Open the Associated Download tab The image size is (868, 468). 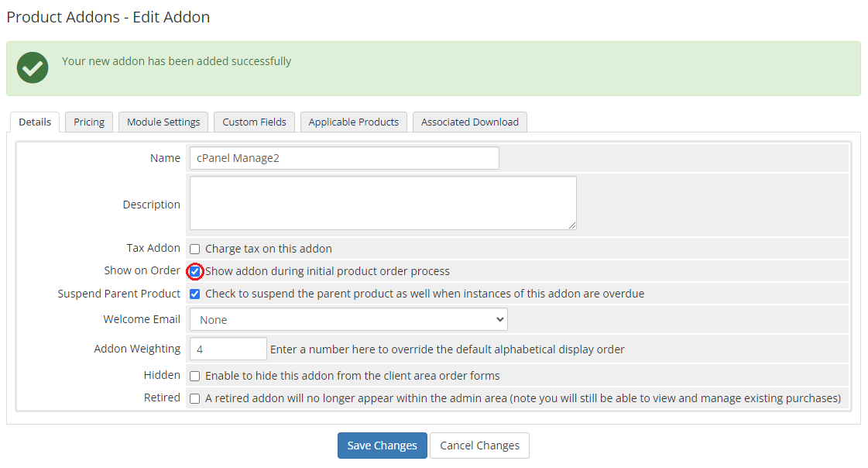[470, 122]
